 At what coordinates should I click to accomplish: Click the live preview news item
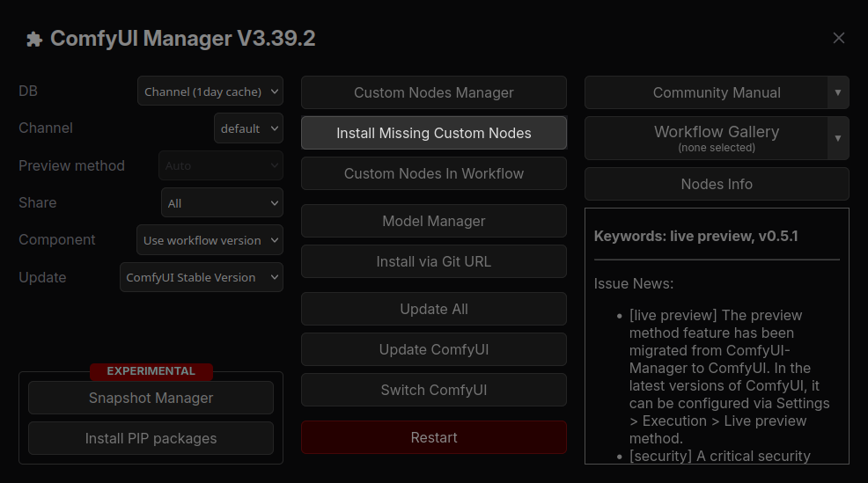[x=729, y=377]
